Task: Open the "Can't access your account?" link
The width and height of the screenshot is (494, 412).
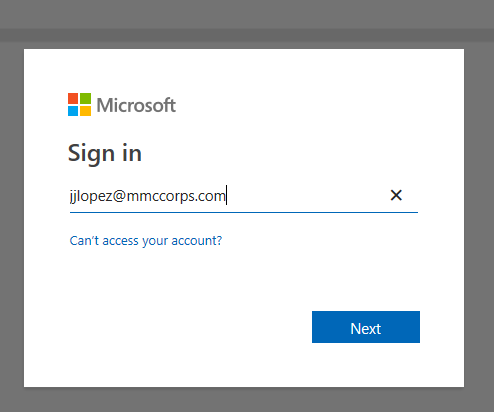Action: pyautogui.click(x=146, y=241)
